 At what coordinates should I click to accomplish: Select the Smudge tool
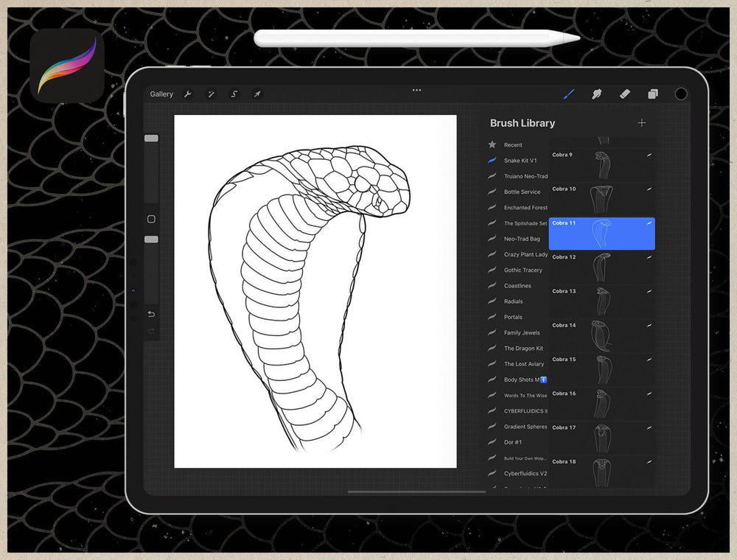click(597, 94)
